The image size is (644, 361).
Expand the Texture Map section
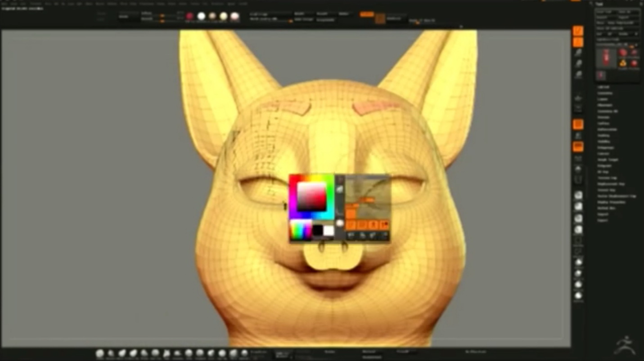(607, 178)
